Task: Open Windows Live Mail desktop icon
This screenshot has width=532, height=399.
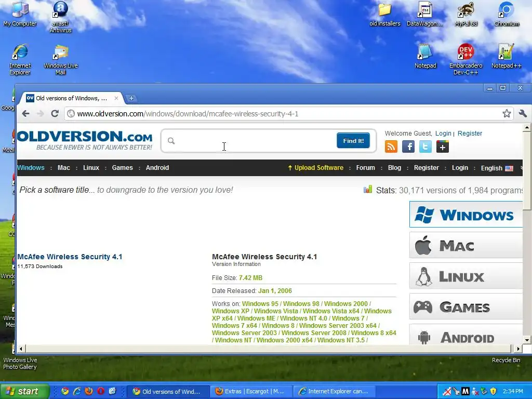Action: 60,59
